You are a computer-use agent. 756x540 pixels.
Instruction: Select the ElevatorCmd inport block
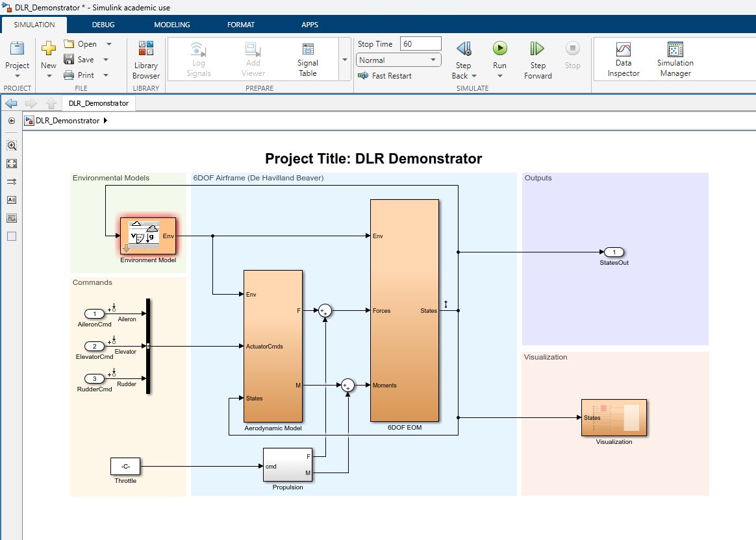pos(95,346)
